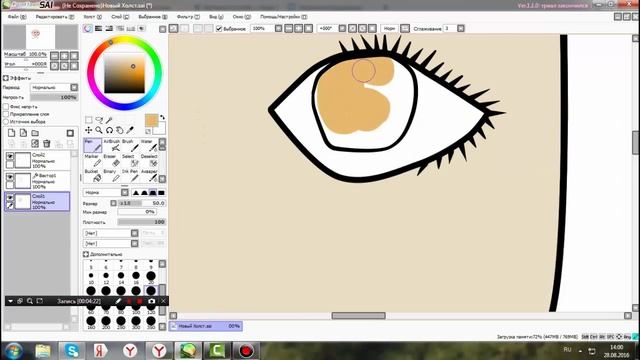Select the Brush tool
The image size is (640, 360).
[x=130, y=145]
